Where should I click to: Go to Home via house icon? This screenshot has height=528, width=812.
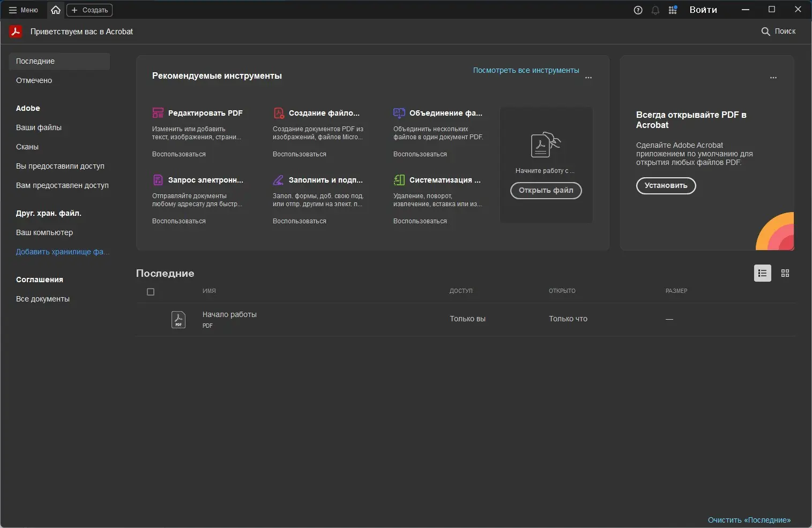tap(56, 10)
